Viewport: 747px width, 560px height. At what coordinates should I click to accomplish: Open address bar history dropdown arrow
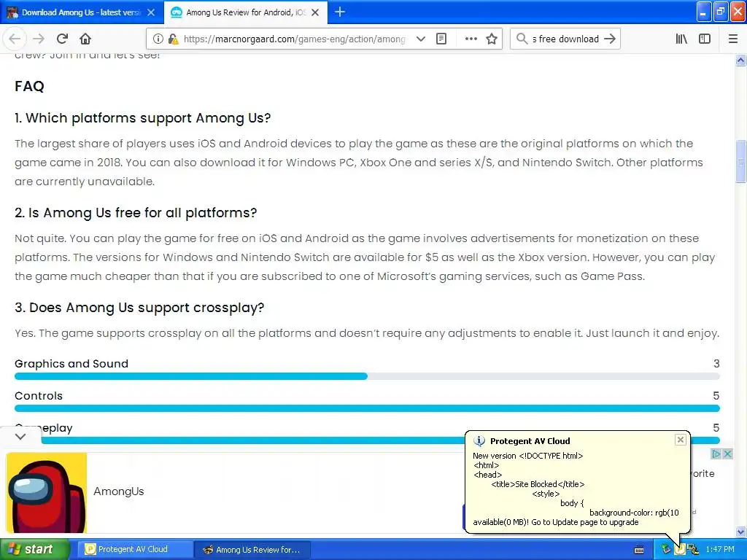click(420, 39)
